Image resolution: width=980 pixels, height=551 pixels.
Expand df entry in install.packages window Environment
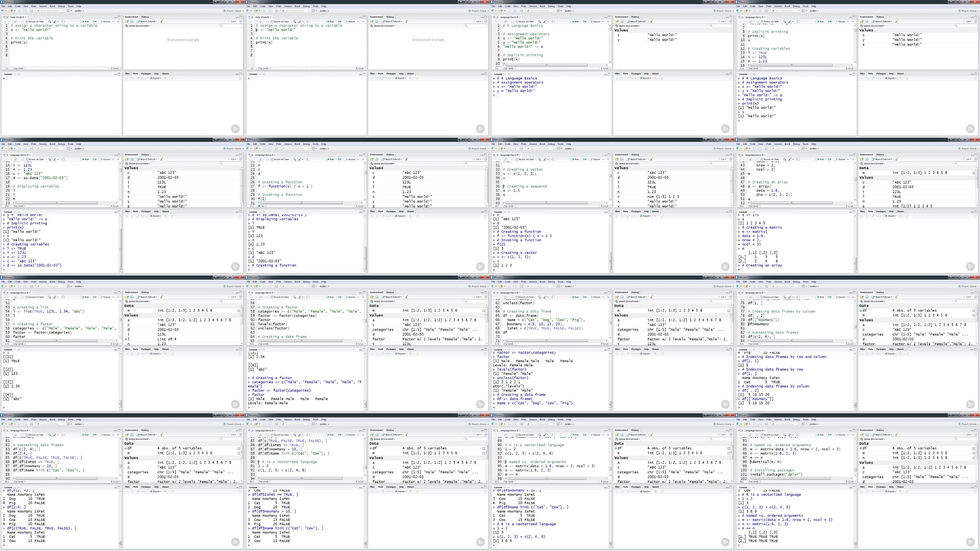pyautogui.click(x=861, y=448)
